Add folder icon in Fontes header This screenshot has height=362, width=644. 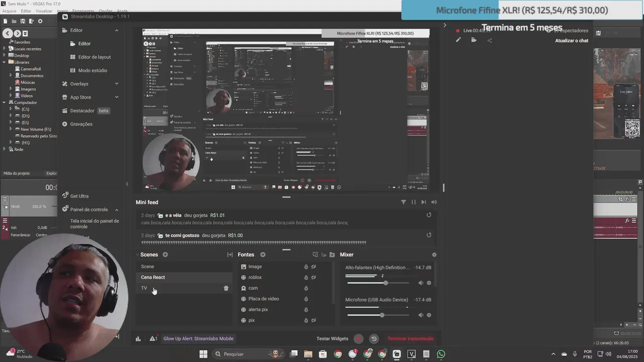coord(332,255)
